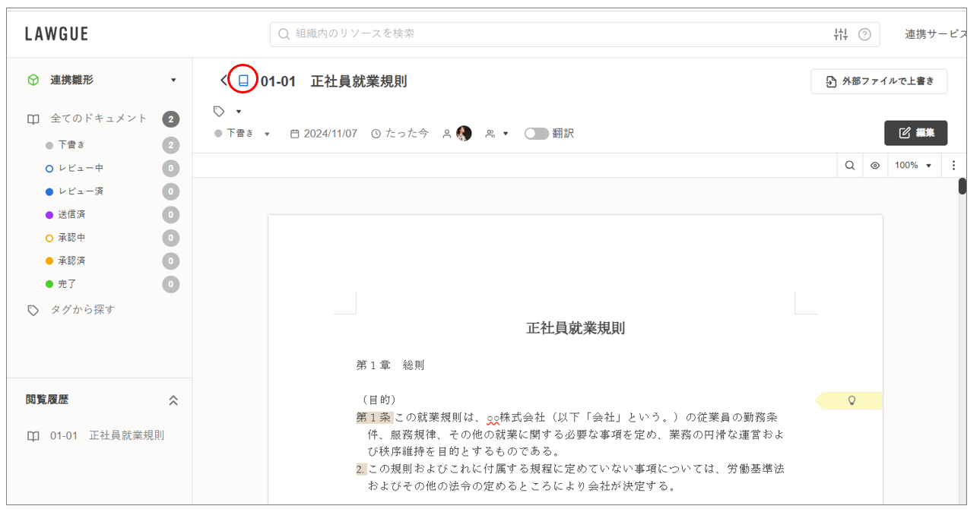Click 外部ファイルで上書き button
This screenshot has height=512, width=980.
point(879,81)
